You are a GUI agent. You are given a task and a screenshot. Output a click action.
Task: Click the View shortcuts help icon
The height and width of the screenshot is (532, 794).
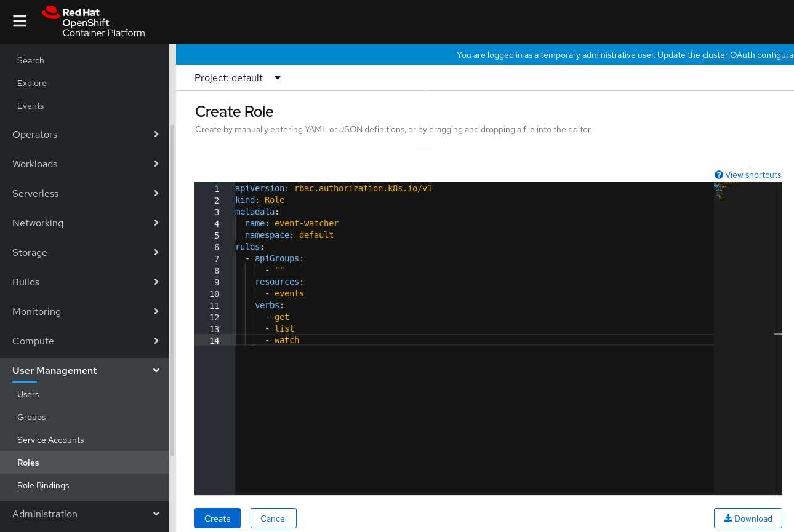(x=718, y=175)
